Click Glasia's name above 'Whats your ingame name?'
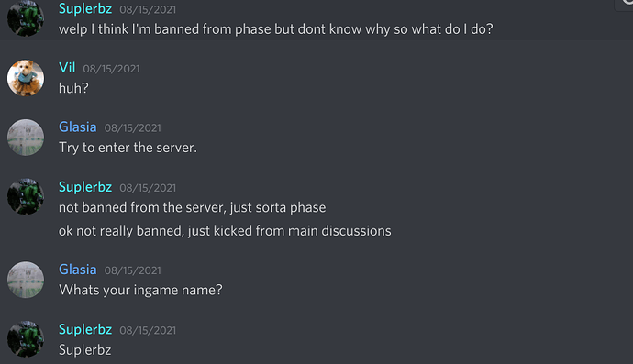633x364 pixels. point(77,270)
